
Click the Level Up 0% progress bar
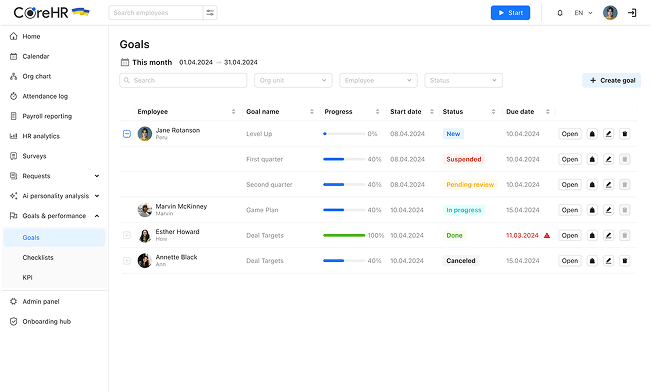tap(344, 134)
